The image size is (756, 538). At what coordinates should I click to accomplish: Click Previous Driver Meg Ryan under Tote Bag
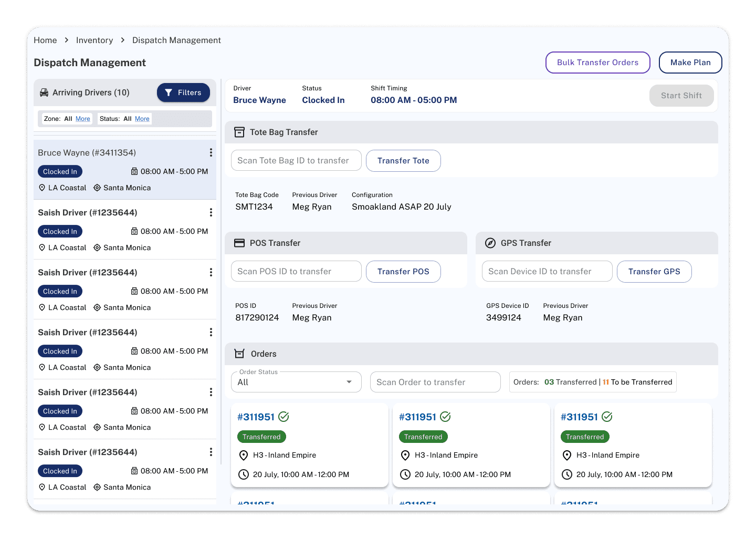[312, 206]
